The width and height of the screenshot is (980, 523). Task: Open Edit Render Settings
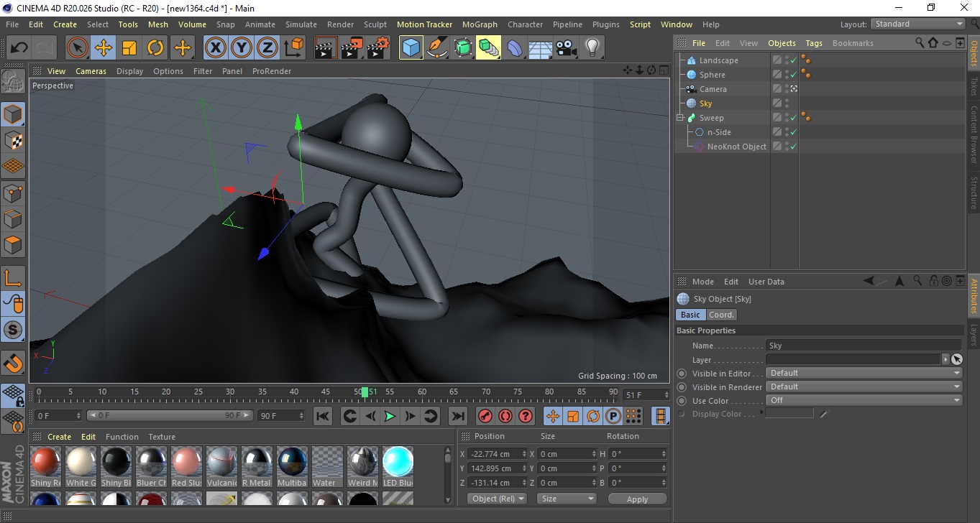pyautogui.click(x=378, y=48)
